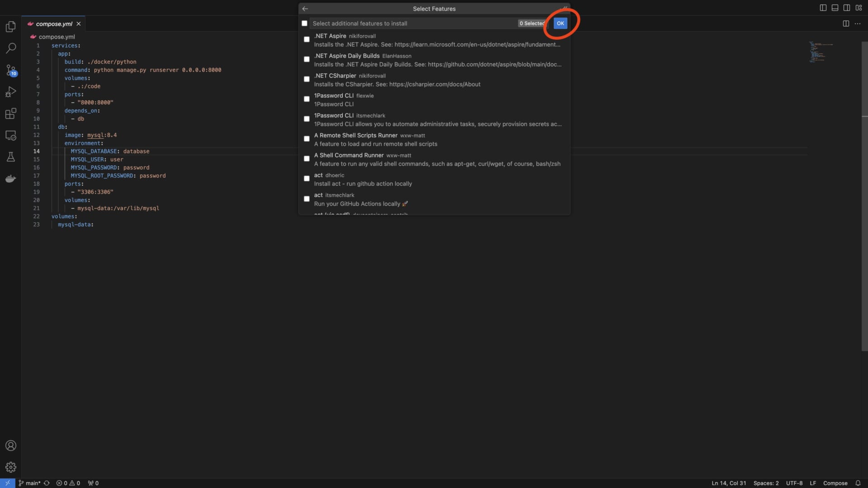Check 1Password CLI by itsmechlark
The width and height of the screenshot is (868, 488).
(307, 119)
